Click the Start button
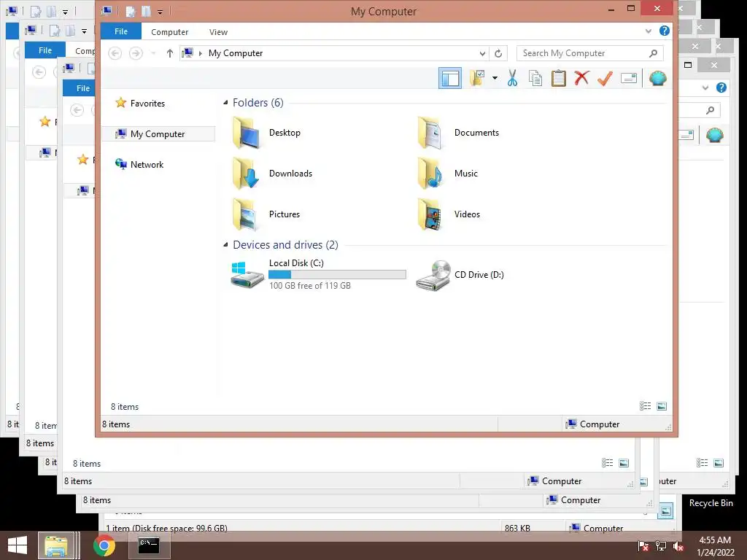Viewport: 747px width, 560px height. click(x=18, y=545)
